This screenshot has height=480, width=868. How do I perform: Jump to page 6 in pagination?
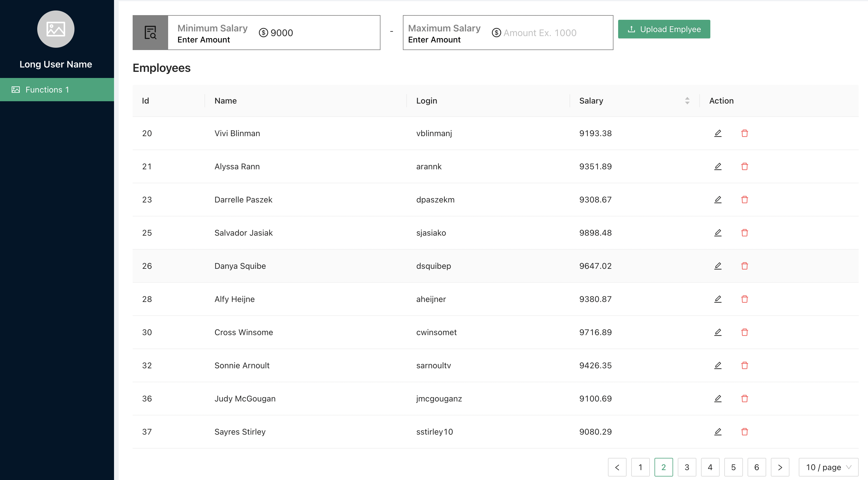click(x=757, y=467)
